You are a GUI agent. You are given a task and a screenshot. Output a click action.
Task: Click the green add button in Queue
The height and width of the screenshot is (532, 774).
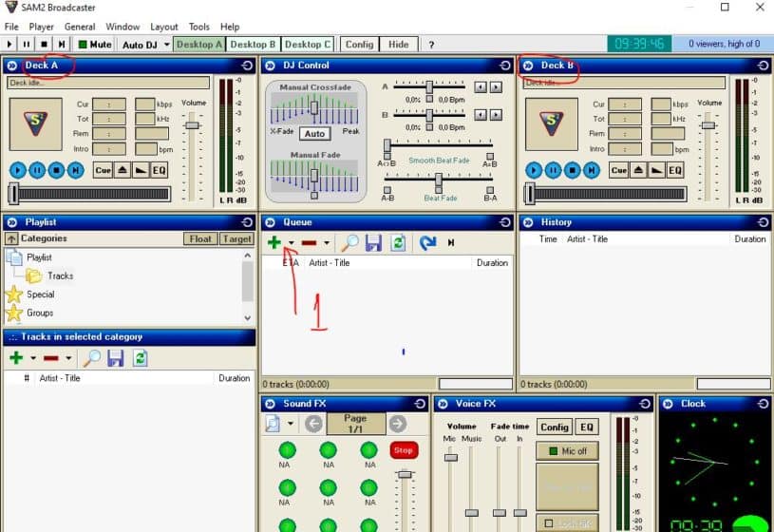(274, 243)
